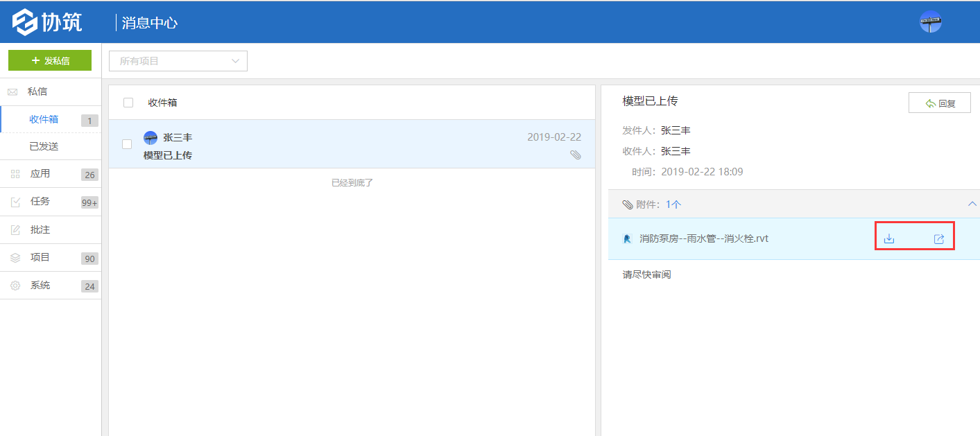Select the 批注 annotation icon
The width and height of the screenshot is (980, 436).
click(15, 229)
